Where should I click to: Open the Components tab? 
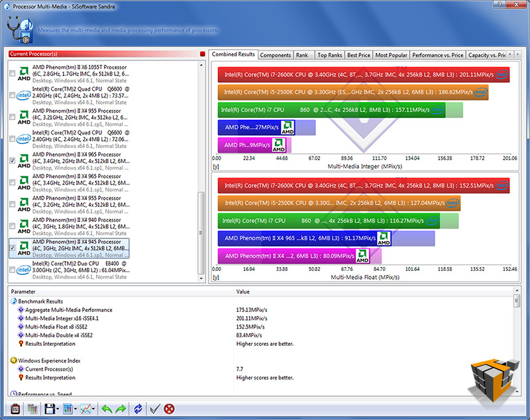coord(276,55)
